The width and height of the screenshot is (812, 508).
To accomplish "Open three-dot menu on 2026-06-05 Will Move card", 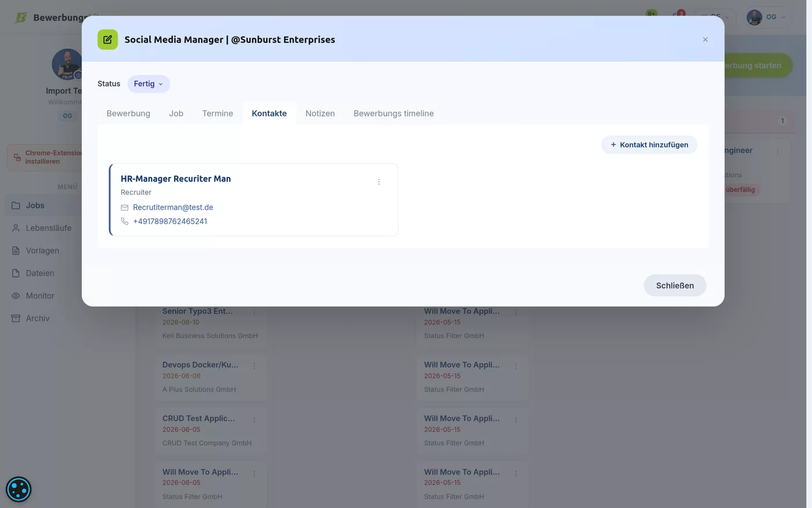I will (x=254, y=474).
